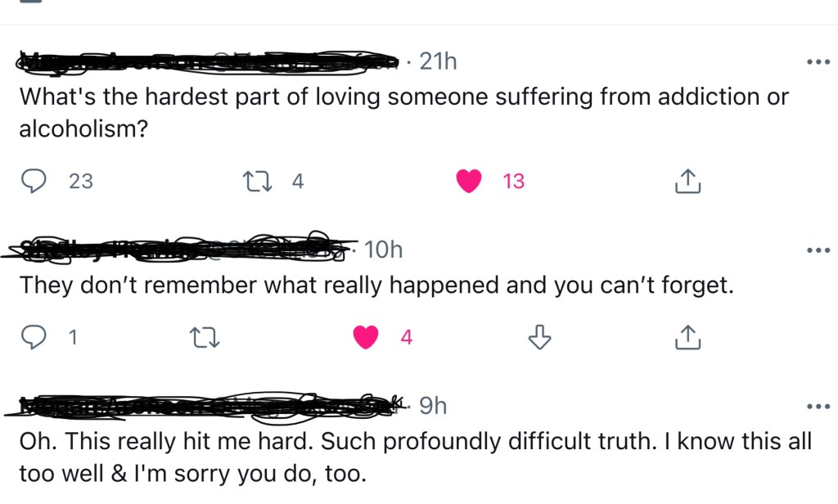The width and height of the screenshot is (838, 504).
Task: Share the 'They don't remember' reply
Action: click(x=687, y=336)
